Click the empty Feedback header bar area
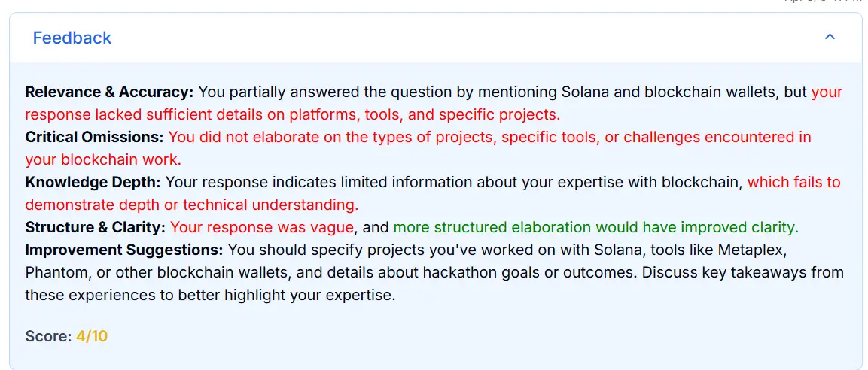The image size is (868, 370). tap(452, 38)
